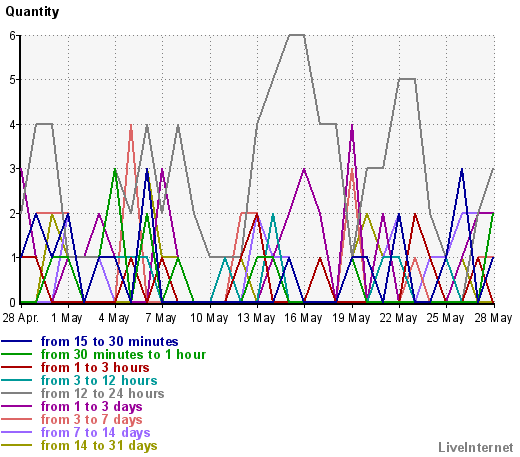Click the '28 May' date label

coord(493,318)
